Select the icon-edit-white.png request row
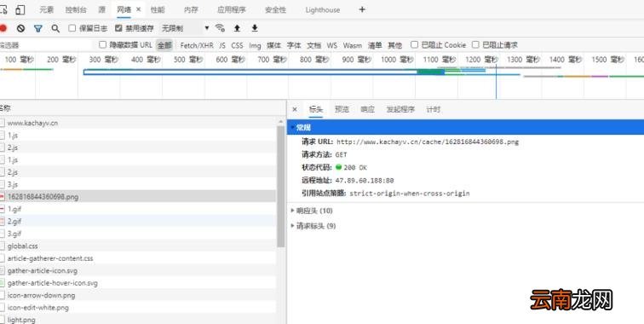The image size is (644, 324). click(x=138, y=308)
